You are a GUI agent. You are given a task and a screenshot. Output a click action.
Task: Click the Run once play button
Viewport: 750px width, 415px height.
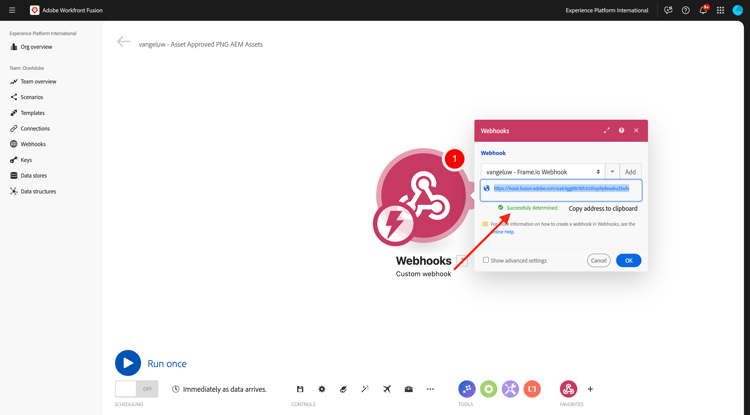click(128, 363)
